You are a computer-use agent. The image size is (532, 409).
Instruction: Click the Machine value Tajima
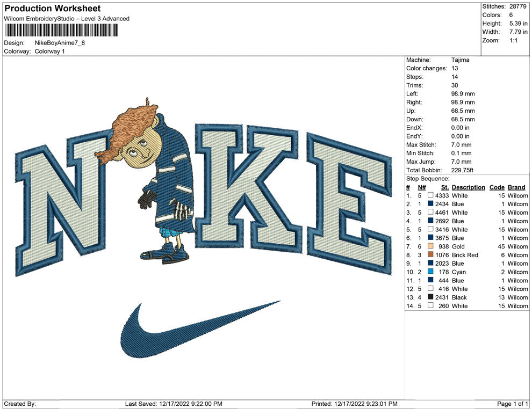click(460, 60)
